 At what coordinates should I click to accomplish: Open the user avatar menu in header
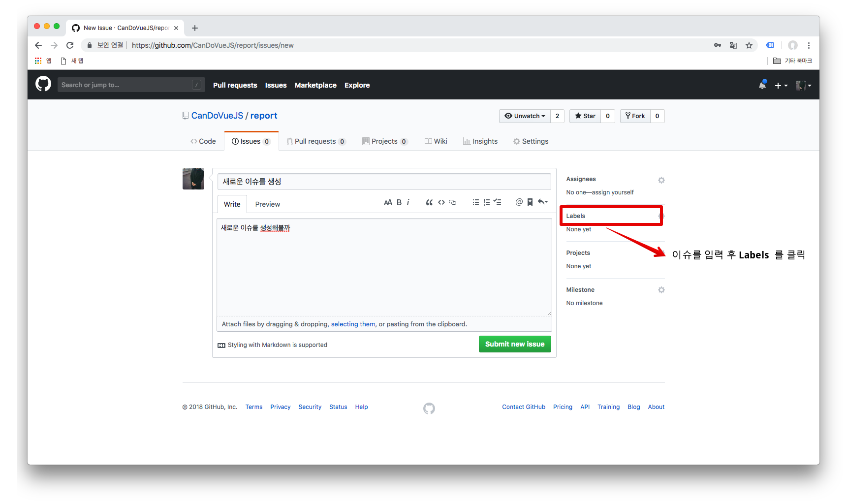(x=803, y=85)
